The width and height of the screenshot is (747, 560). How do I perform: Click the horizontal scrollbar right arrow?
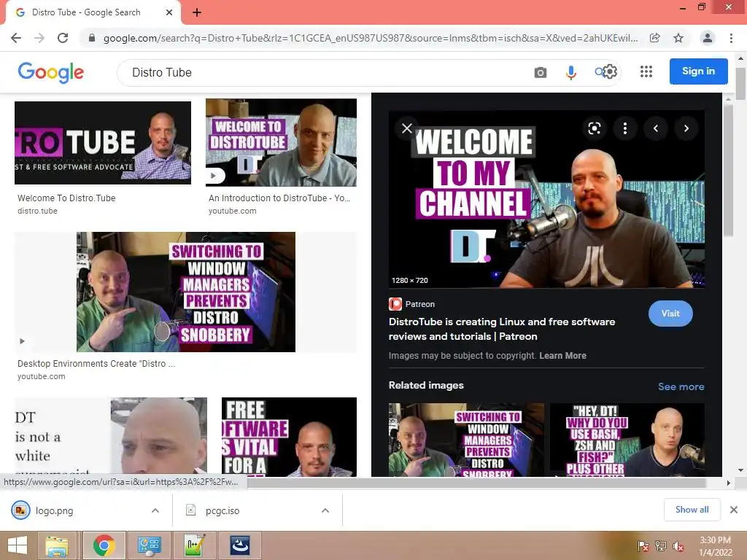[728, 483]
